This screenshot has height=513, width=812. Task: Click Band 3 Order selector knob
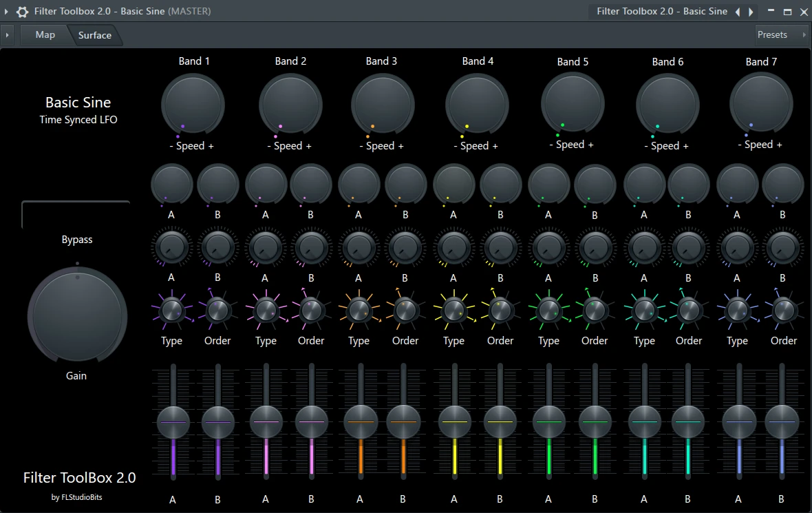[405, 311]
